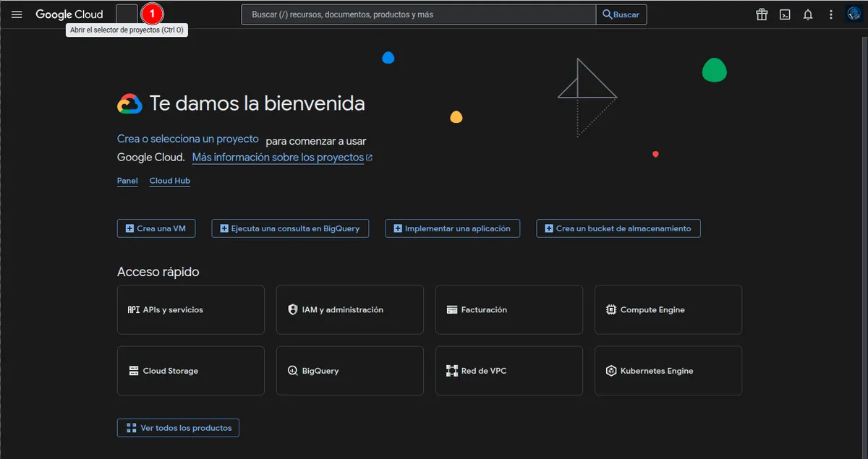Click the Te damos la bienvenida heading

pos(257,103)
